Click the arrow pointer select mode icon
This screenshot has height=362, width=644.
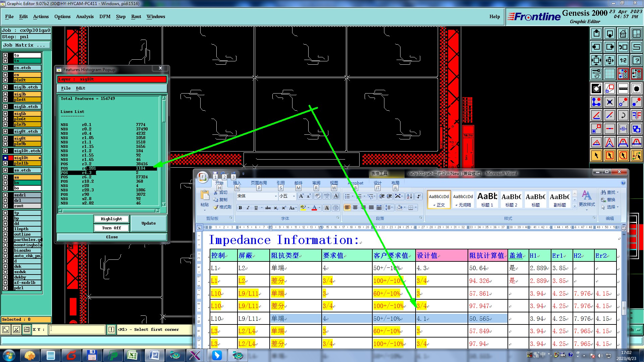[x=596, y=156]
